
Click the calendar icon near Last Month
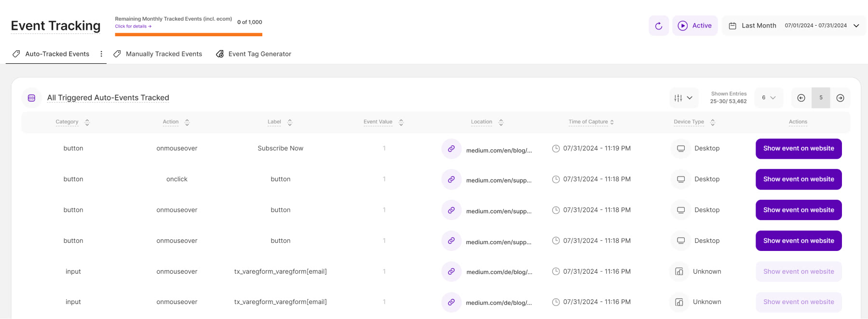(x=732, y=26)
